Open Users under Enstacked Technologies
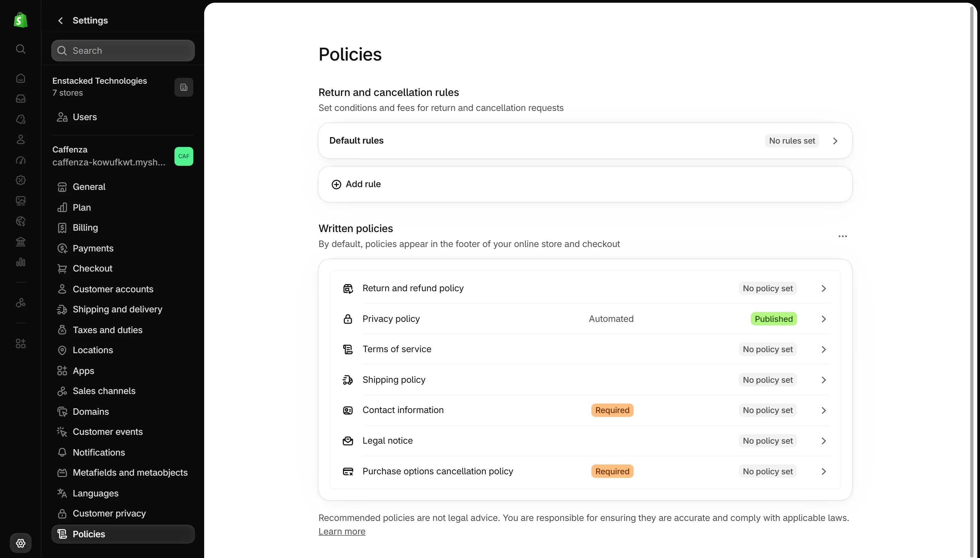Screen dimensions: 980x558 (x=122, y=117)
